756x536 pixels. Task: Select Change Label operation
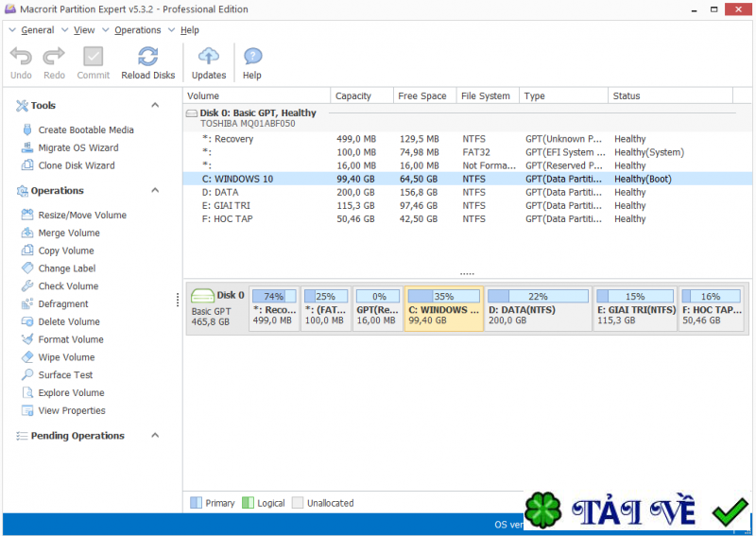[x=59, y=268]
